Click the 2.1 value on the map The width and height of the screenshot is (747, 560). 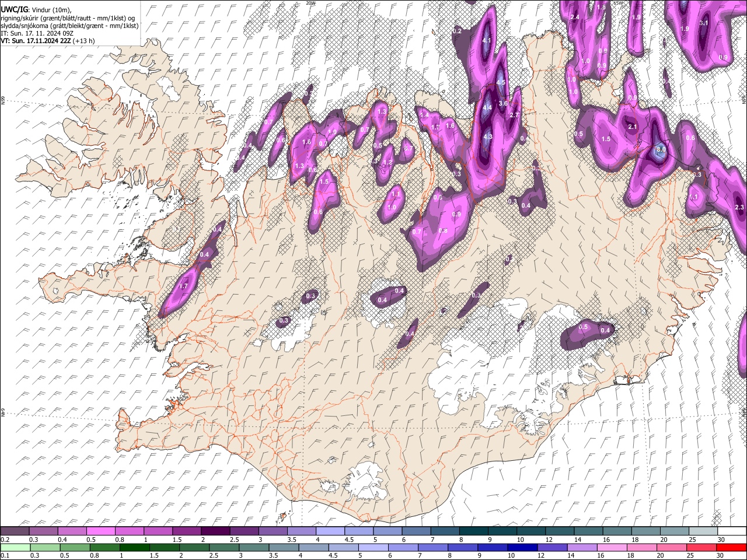click(632, 127)
